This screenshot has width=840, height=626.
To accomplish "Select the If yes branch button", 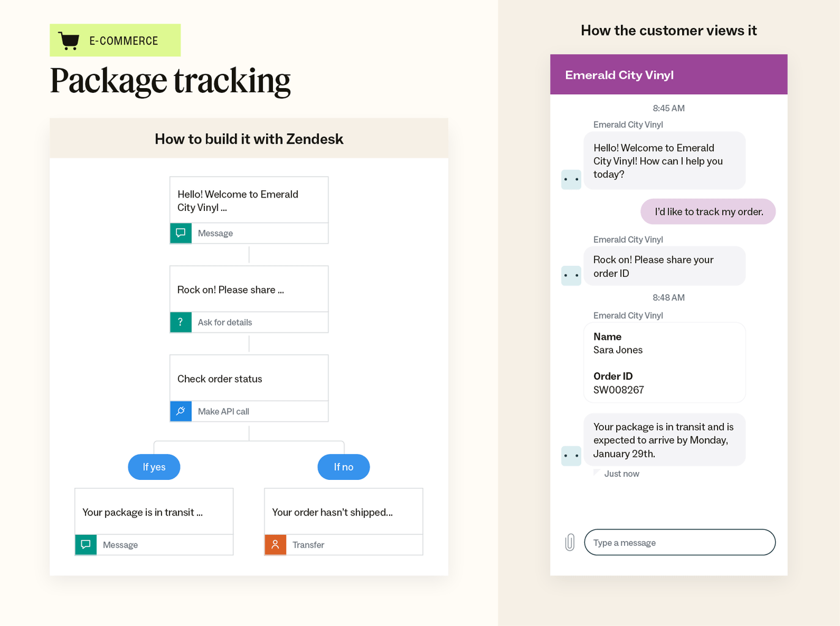I will (154, 467).
